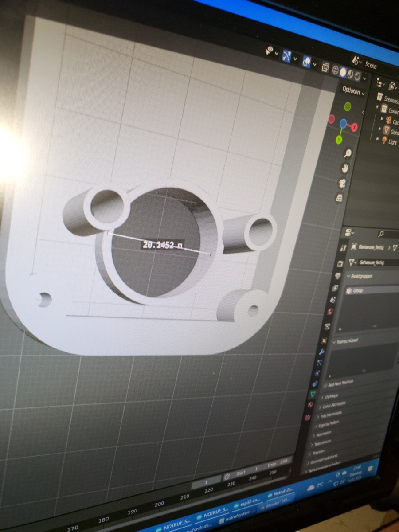The height and width of the screenshot is (532, 399).
Task: Open Object properties tab
Action: 324,340
